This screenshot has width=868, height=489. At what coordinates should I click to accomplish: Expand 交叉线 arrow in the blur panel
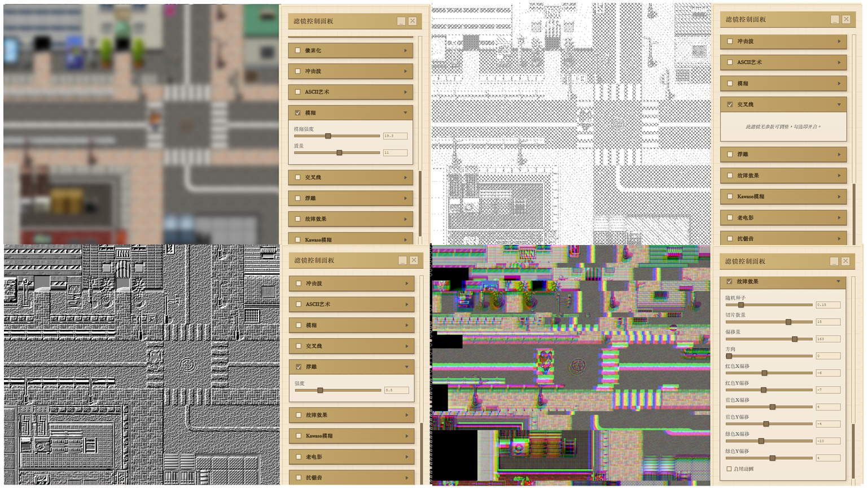405,177
